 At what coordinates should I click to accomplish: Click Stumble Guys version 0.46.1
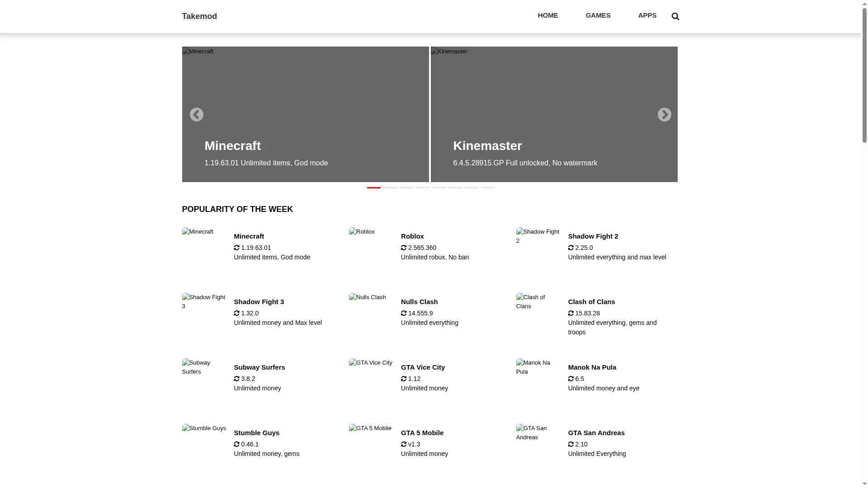[250, 444]
